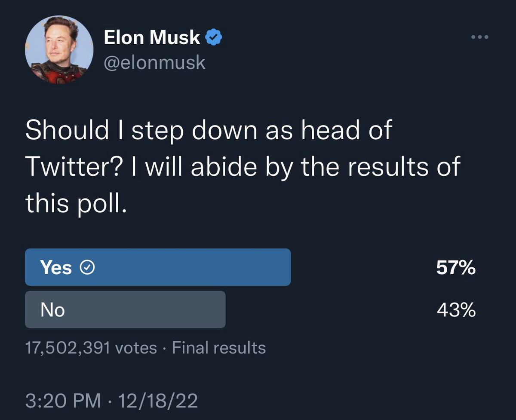Click the 'No' label text
This screenshot has width=516, height=420.
[x=52, y=310]
